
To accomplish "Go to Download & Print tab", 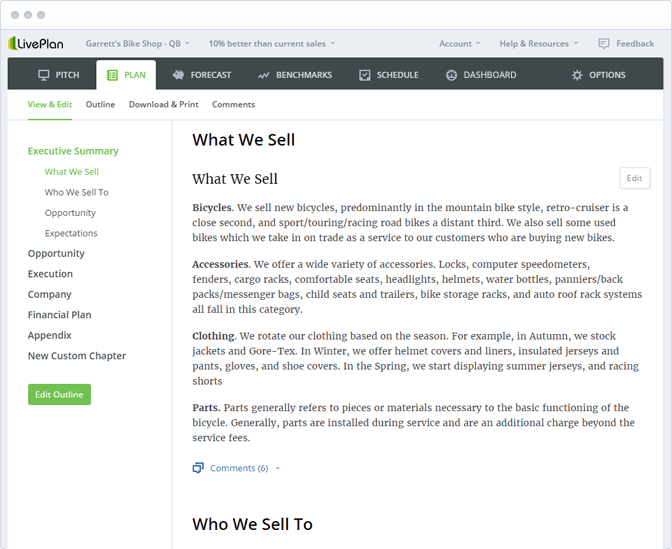I will point(163,104).
